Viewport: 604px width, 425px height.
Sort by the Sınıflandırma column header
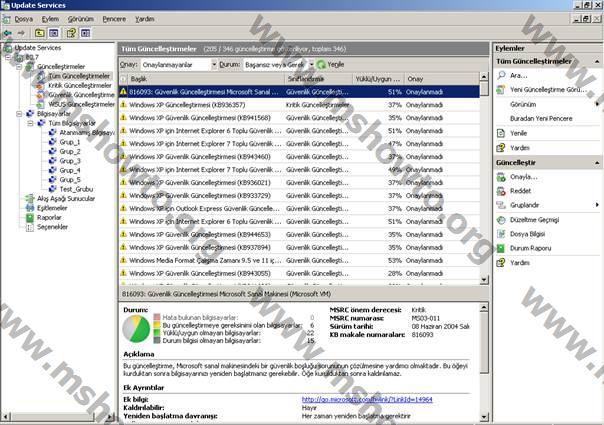(x=319, y=79)
